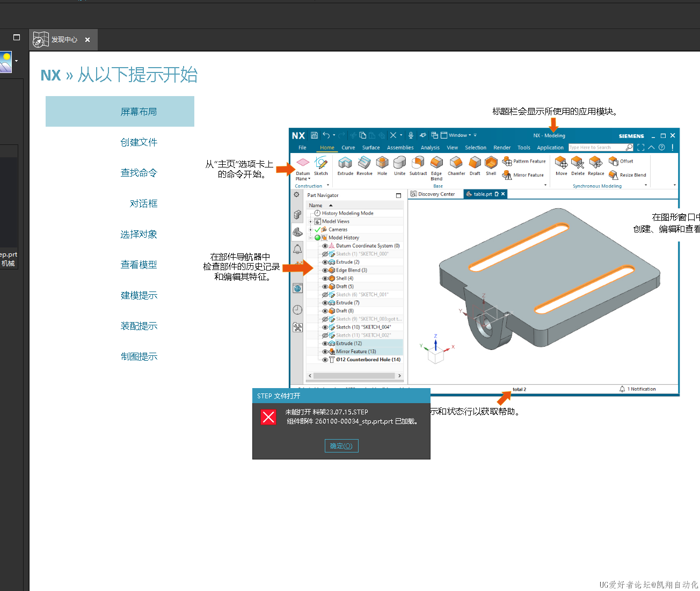
Task: Open the 选择对象 tip topic
Action: 139,234
